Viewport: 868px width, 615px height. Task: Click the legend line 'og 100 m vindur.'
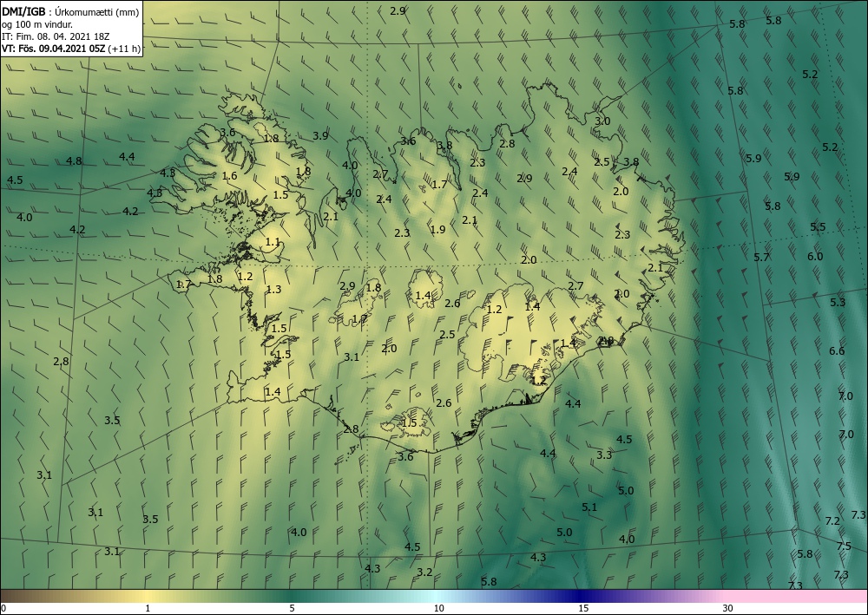tap(37, 24)
